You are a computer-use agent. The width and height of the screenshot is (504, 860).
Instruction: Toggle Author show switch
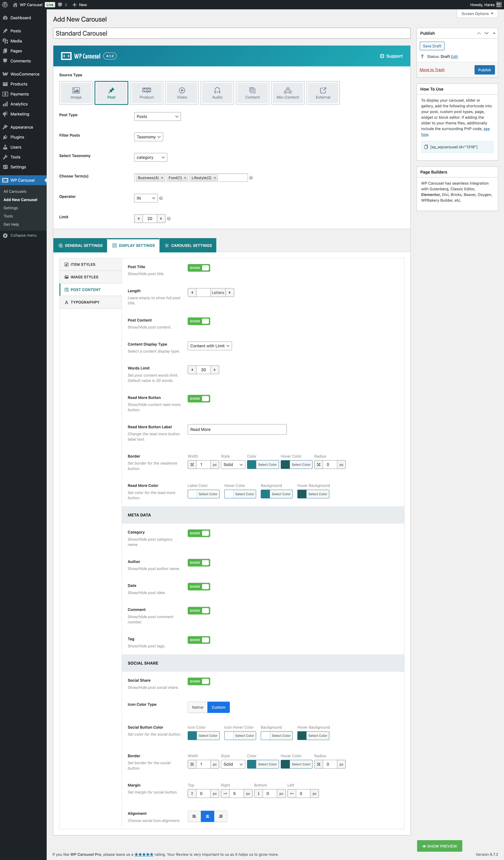click(x=199, y=563)
